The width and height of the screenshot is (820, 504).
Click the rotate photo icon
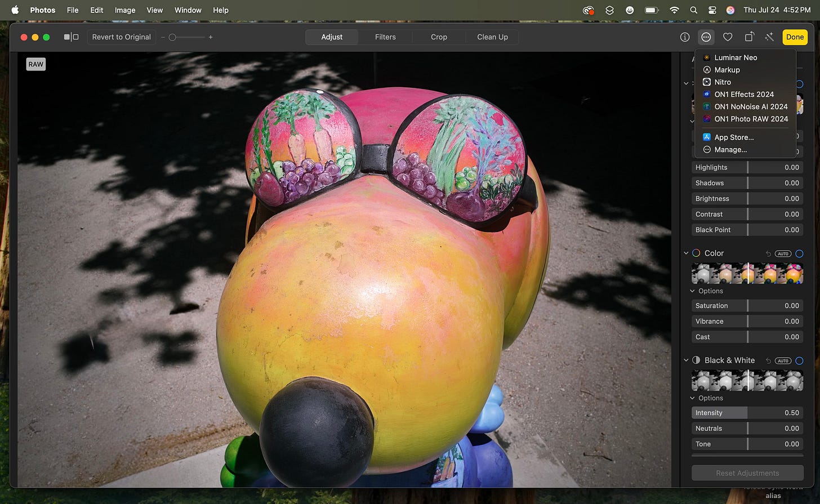[749, 37]
